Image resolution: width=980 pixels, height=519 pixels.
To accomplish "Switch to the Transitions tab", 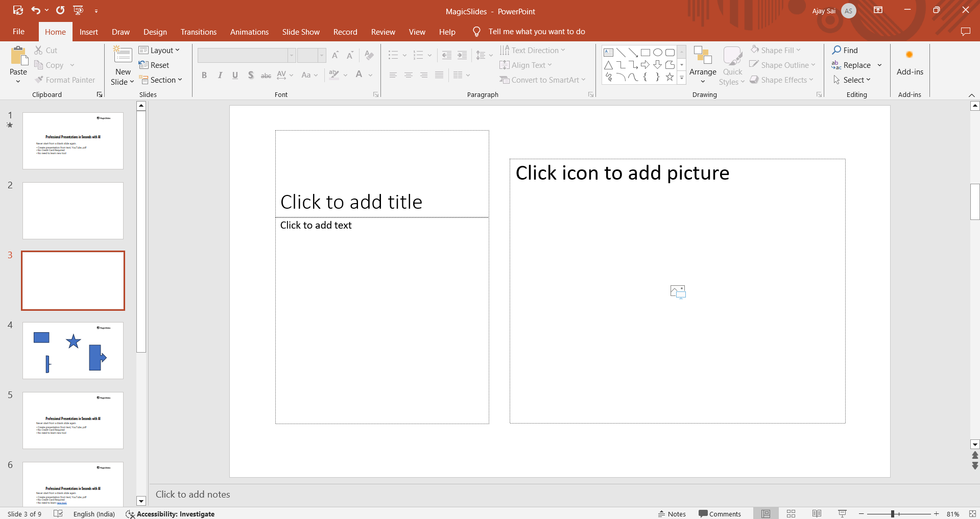I will (x=198, y=32).
